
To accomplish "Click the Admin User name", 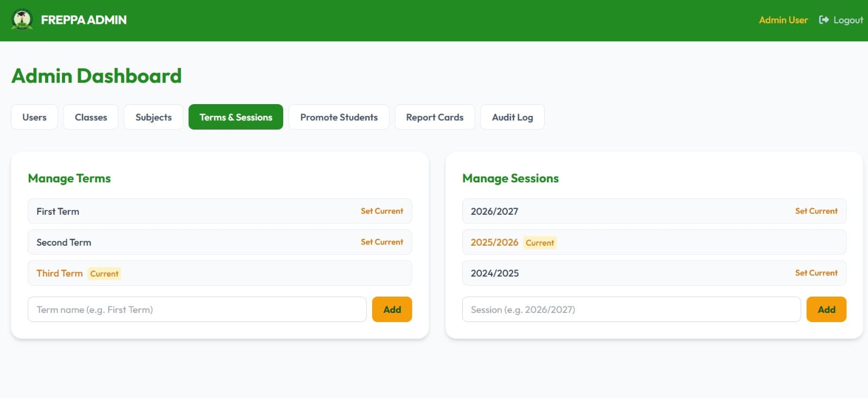I will [783, 20].
